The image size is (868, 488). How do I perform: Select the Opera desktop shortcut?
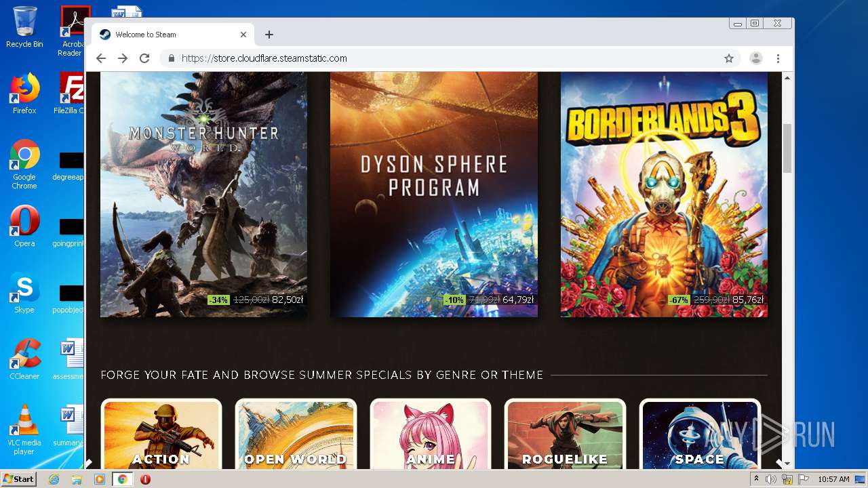pyautogui.click(x=24, y=226)
